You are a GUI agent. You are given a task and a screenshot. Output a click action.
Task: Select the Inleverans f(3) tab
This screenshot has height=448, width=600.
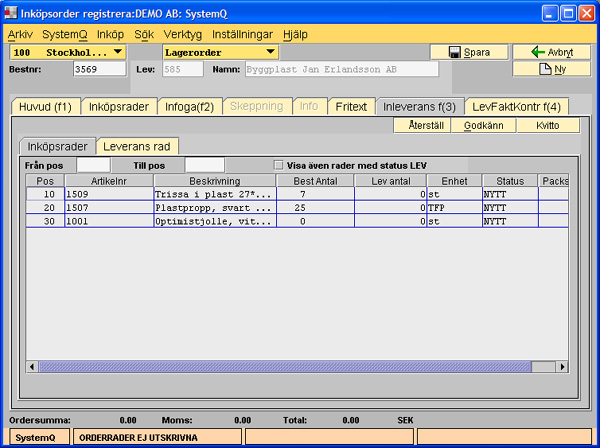pos(419,107)
